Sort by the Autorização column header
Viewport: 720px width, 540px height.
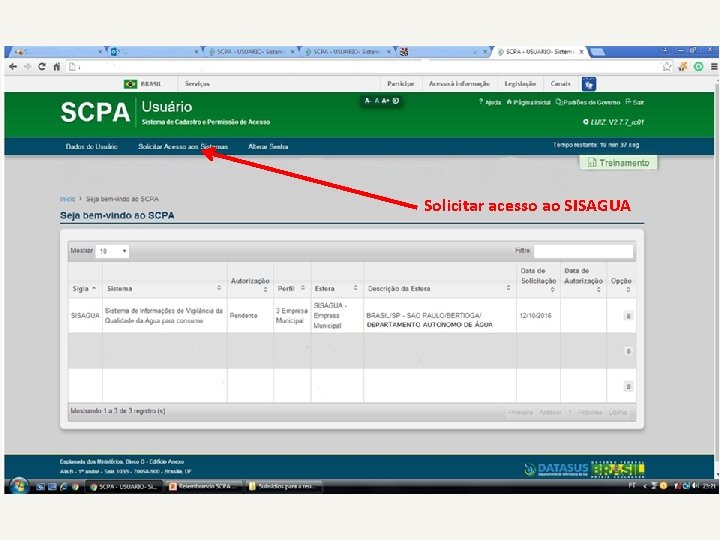tap(250, 284)
